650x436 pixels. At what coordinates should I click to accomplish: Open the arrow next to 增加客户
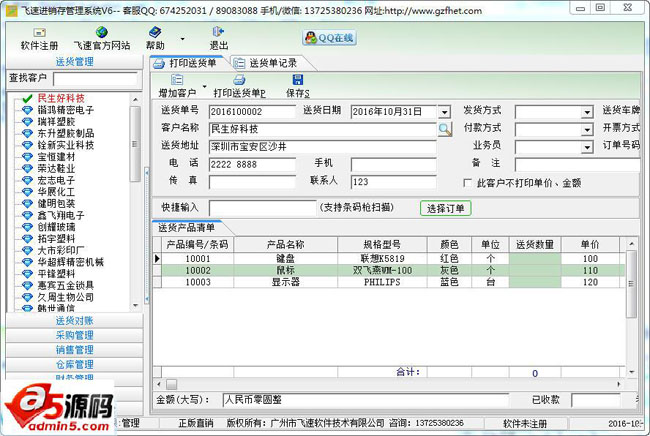[204, 86]
